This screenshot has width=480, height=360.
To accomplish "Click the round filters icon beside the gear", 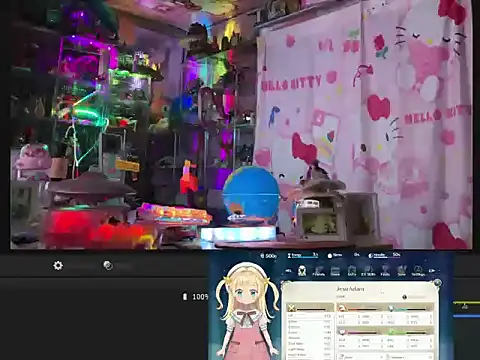I will pos(108,265).
